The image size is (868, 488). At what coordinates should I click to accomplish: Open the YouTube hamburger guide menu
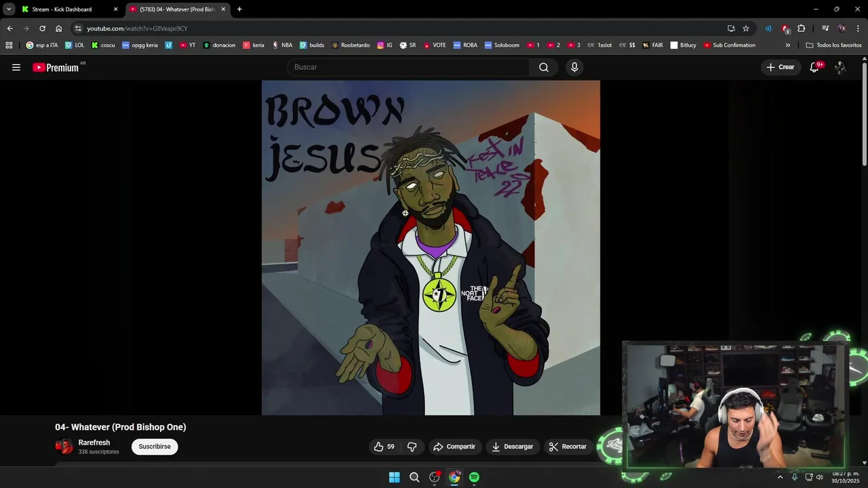(x=16, y=67)
